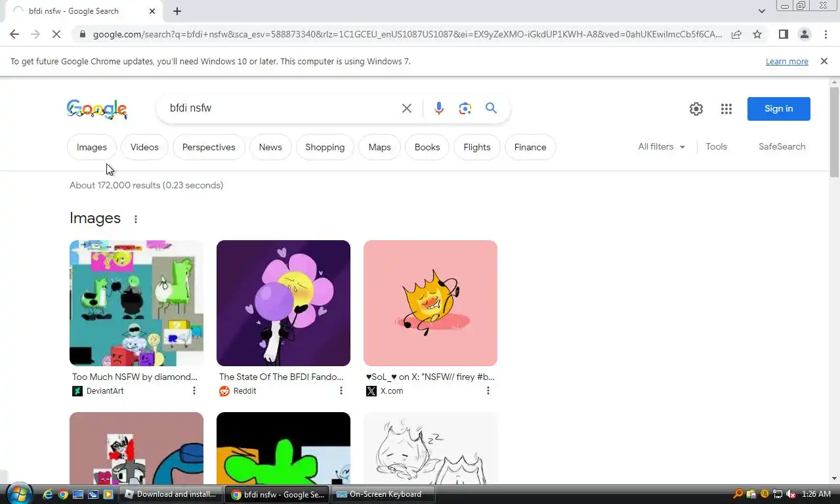This screenshot has height=504, width=840.
Task: Open a new browser tab
Action: 177,11
